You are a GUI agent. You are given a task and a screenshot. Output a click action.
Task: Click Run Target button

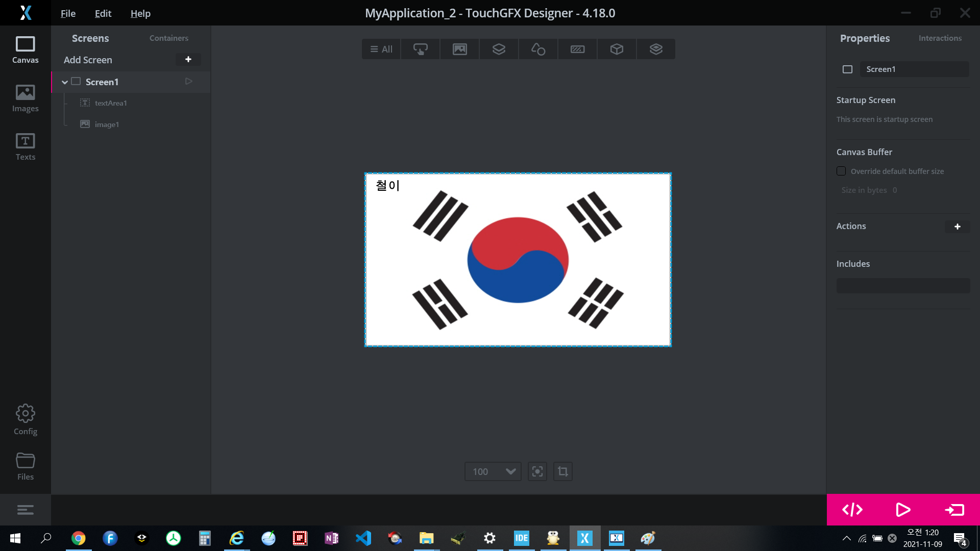(954, 510)
